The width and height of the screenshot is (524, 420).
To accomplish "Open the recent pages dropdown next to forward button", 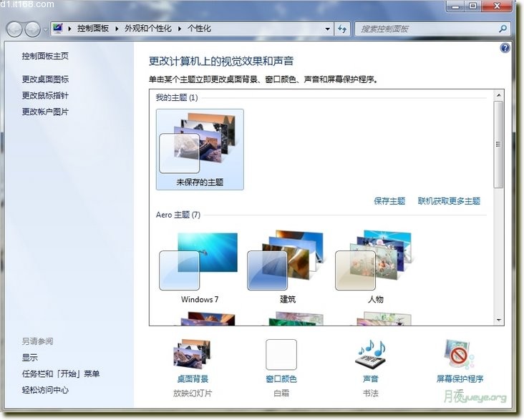I will [x=46, y=29].
